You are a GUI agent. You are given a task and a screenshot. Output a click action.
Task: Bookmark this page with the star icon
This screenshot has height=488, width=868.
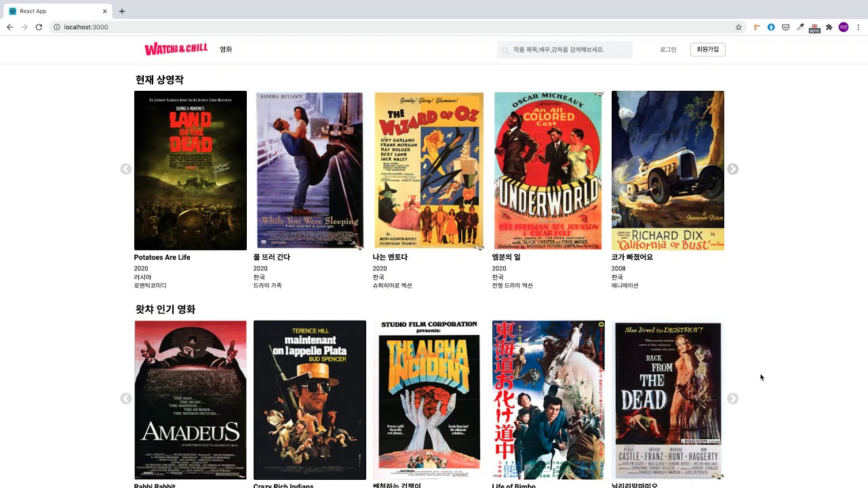(x=738, y=27)
